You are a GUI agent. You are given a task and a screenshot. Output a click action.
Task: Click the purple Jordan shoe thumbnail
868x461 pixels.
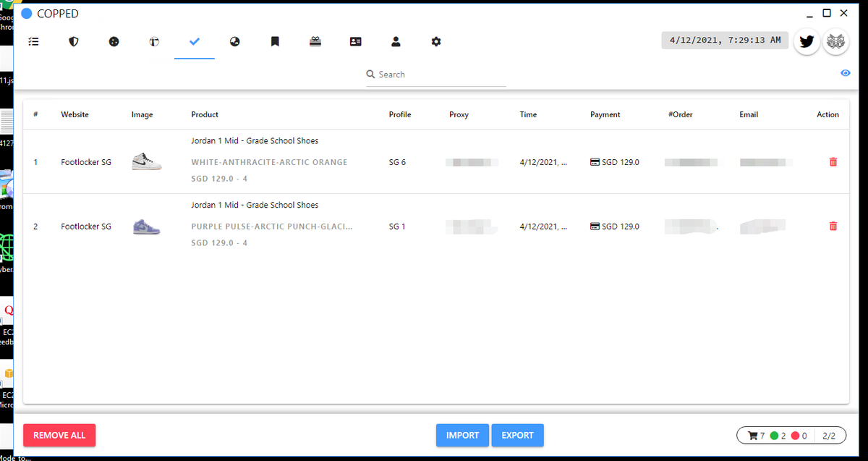pyautogui.click(x=147, y=227)
